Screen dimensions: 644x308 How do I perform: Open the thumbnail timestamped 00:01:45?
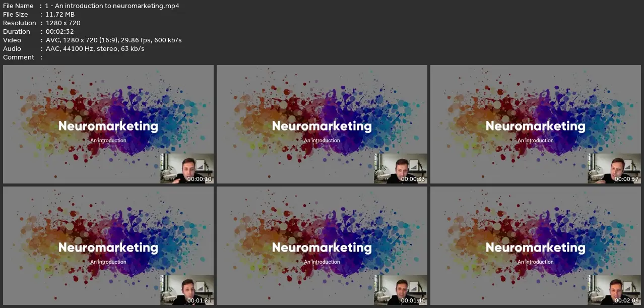(x=322, y=245)
